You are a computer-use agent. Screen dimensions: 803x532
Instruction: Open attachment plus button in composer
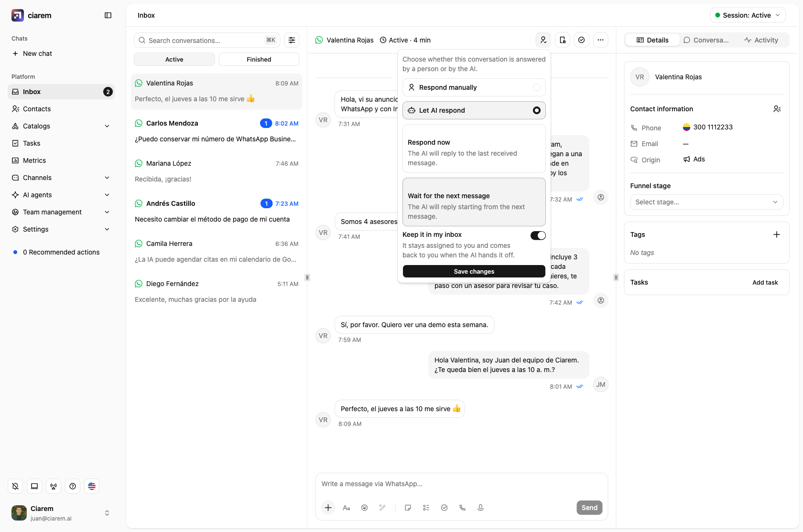(x=328, y=508)
